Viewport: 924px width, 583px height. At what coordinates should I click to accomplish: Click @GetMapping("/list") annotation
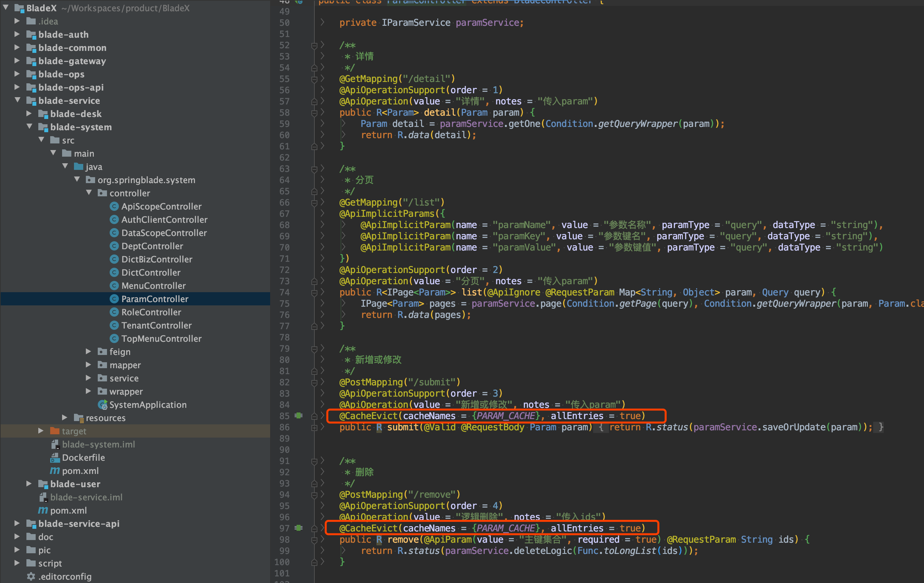click(x=392, y=202)
